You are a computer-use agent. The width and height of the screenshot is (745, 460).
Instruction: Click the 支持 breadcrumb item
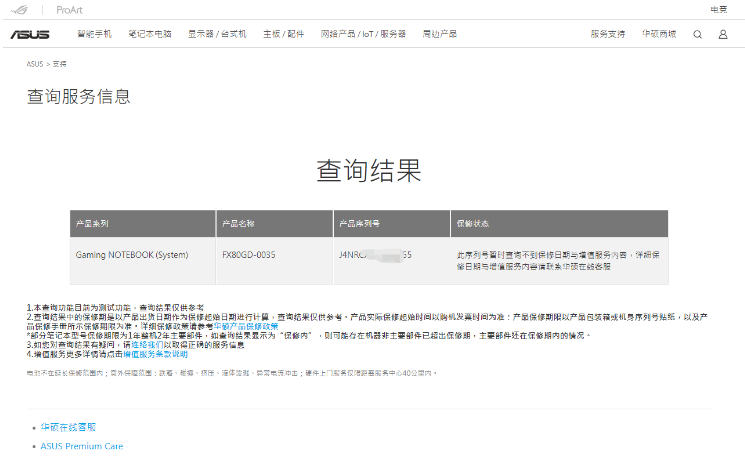[x=59, y=63]
